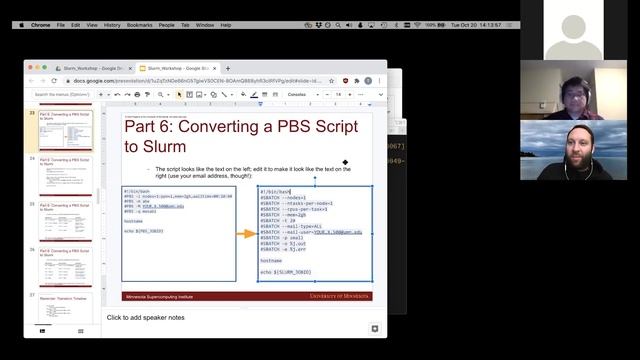Click the Border dash icon
The image size is (640, 360).
pos(275,95)
